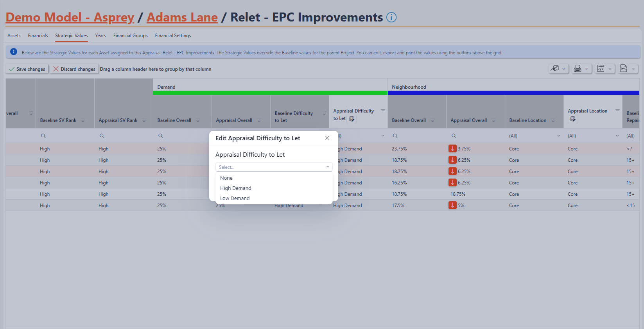Image resolution: width=644 pixels, height=329 pixels.
Task: Expand the Appraisal Location (All) filter dropdown
Action: [x=617, y=136]
